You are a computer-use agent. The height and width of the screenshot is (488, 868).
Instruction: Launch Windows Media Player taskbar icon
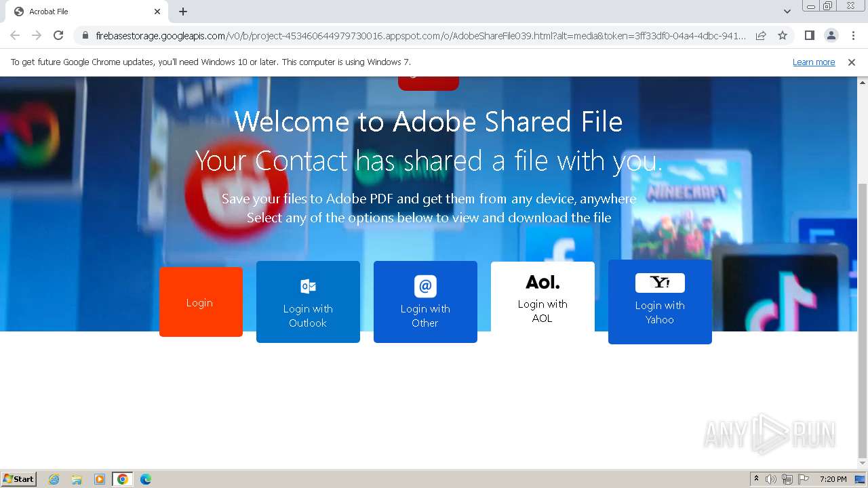tap(100, 479)
